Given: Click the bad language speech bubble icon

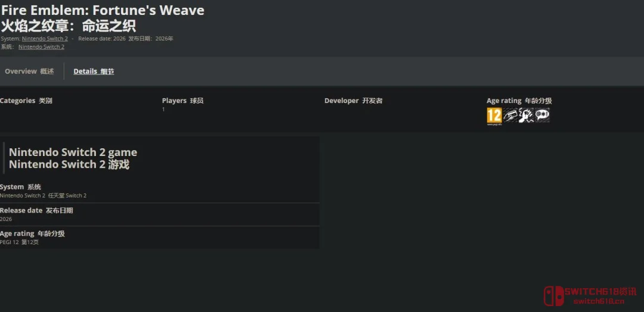Looking at the screenshot, I should (x=542, y=116).
